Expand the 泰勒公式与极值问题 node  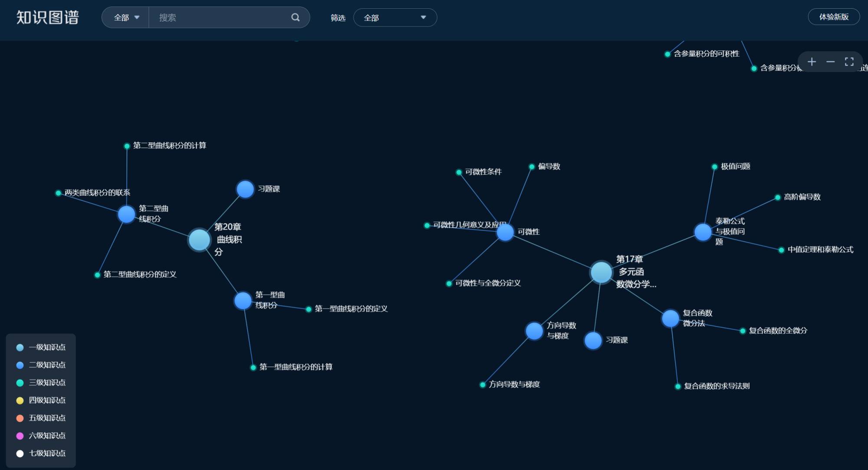pyautogui.click(x=703, y=232)
